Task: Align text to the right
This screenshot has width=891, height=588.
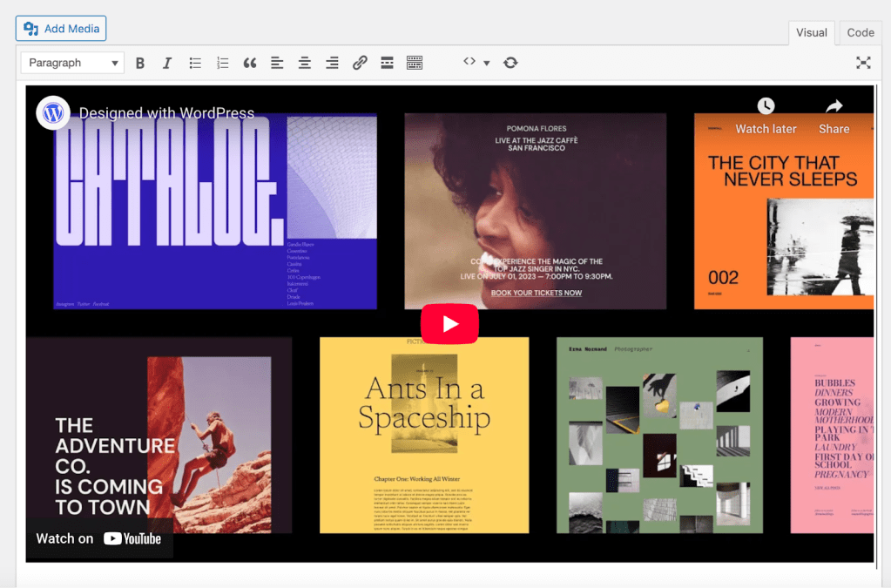Action: (331, 62)
